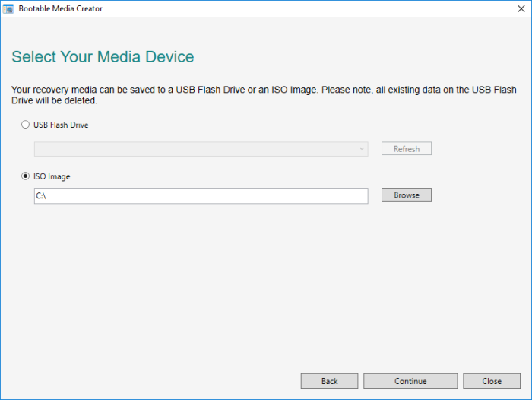The image size is (532, 400).
Task: Close the Bootable Media Creator window
Action: coord(521,9)
